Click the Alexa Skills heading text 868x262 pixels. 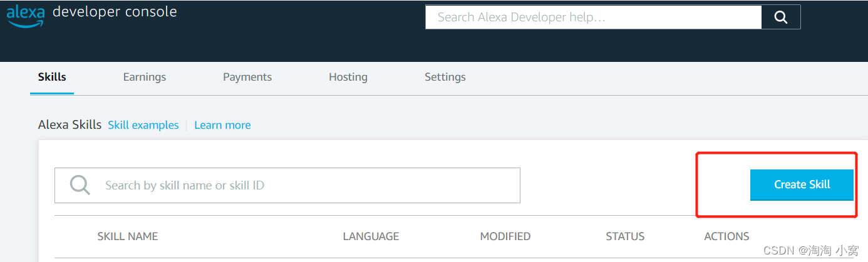tap(70, 125)
